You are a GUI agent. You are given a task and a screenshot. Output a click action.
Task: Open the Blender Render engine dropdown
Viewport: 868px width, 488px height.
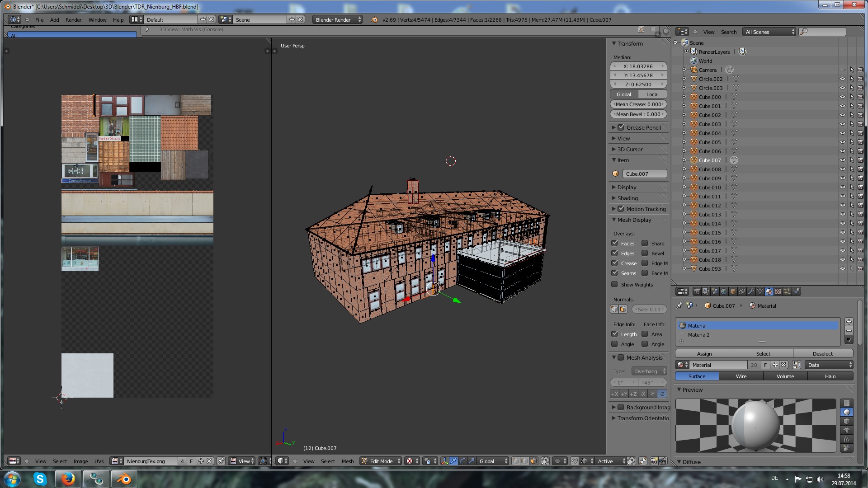click(x=337, y=19)
